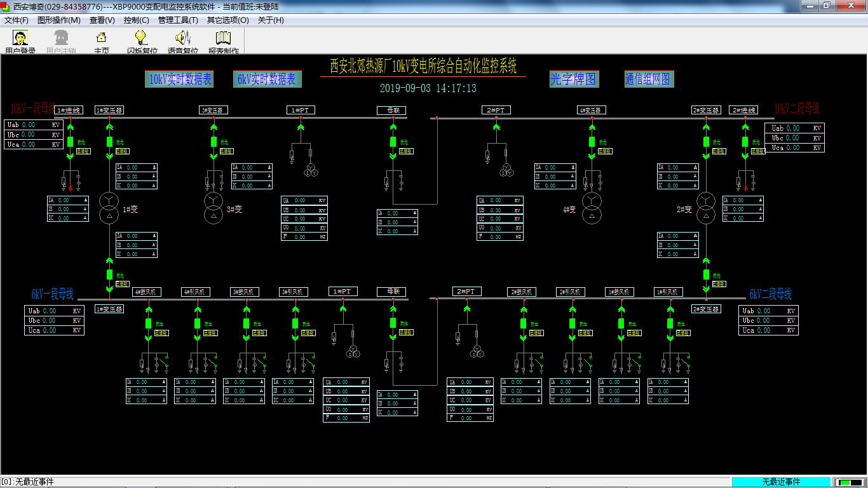The width and height of the screenshot is (868, 488).
Task: Expand the 管理工具(T) menu
Action: click(178, 20)
